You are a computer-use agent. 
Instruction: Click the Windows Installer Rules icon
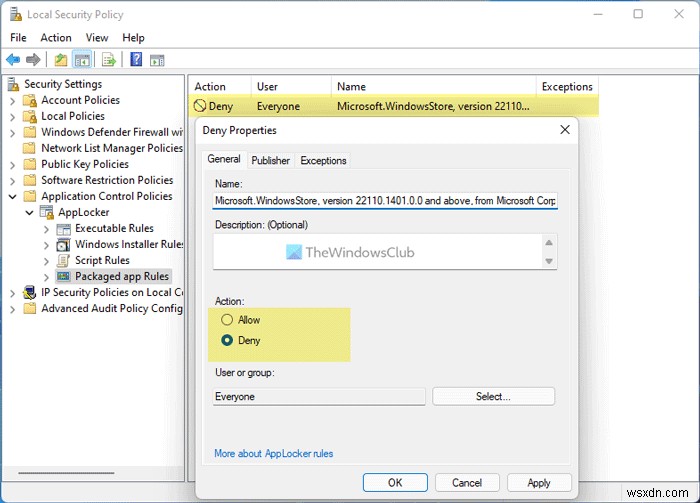[63, 244]
